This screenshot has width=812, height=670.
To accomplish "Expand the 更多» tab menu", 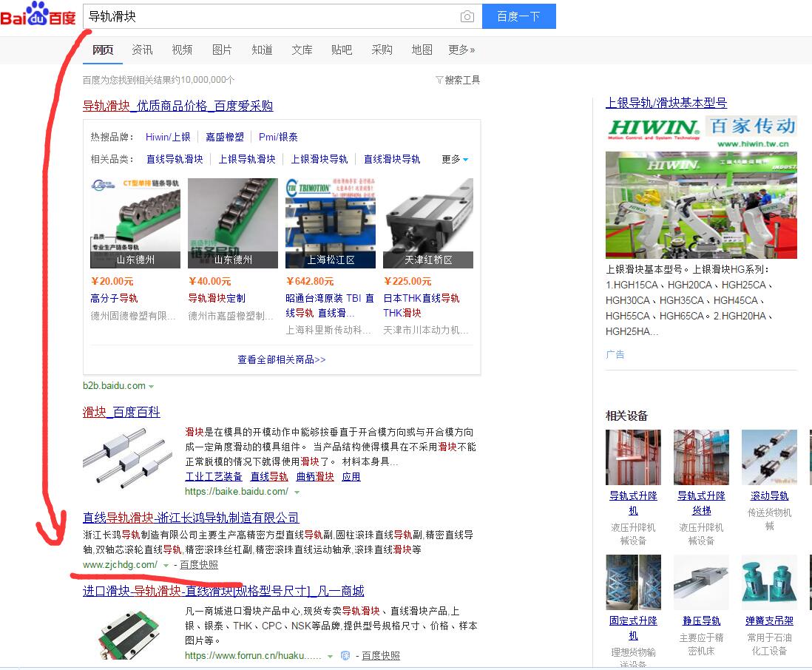I will point(461,50).
